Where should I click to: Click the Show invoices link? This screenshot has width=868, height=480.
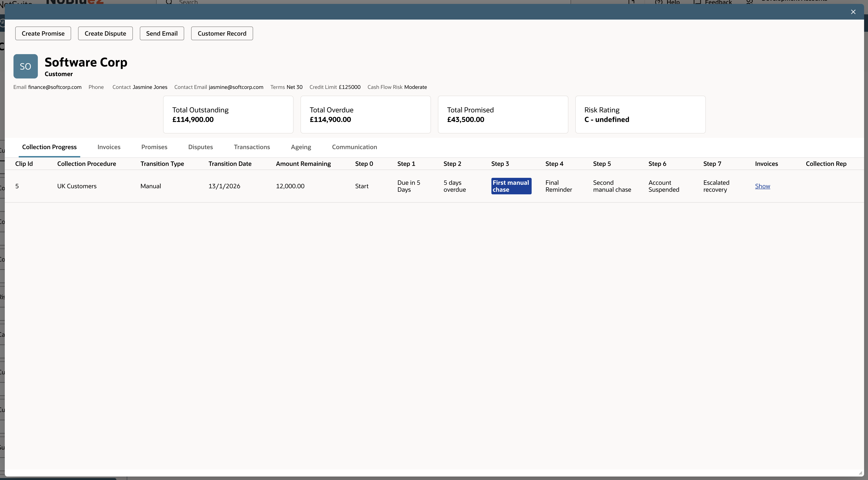pyautogui.click(x=763, y=186)
